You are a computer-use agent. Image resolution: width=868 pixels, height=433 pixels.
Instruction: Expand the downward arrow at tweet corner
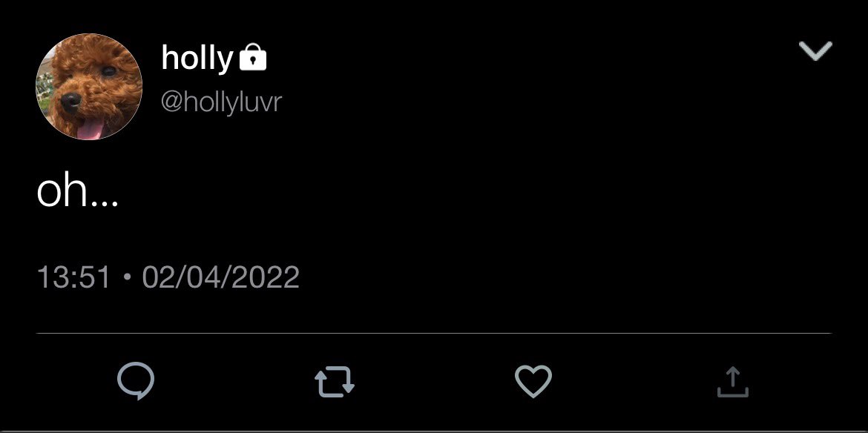pyautogui.click(x=815, y=51)
